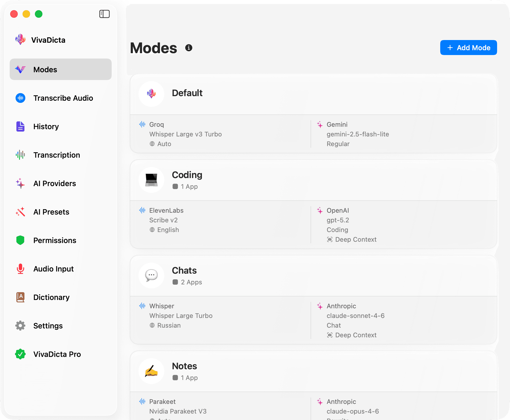
Task: Click the Notes mode pencil icon
Action: 151,371
